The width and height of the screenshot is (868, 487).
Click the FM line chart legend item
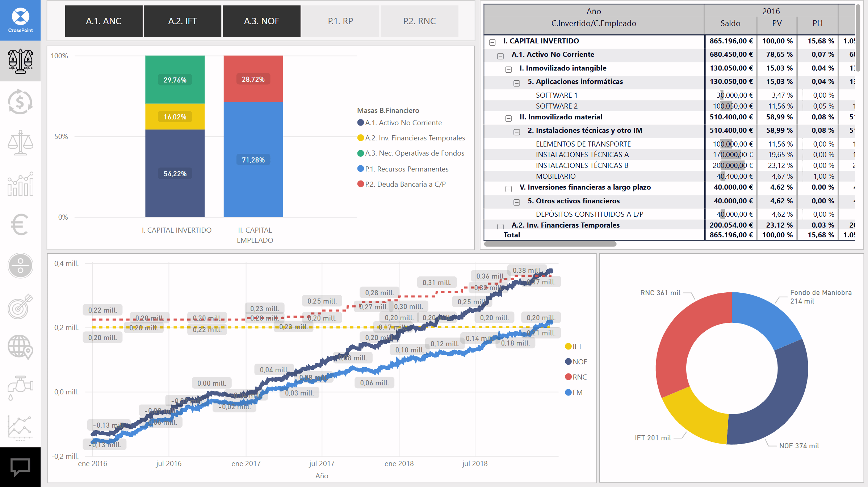[x=574, y=392]
